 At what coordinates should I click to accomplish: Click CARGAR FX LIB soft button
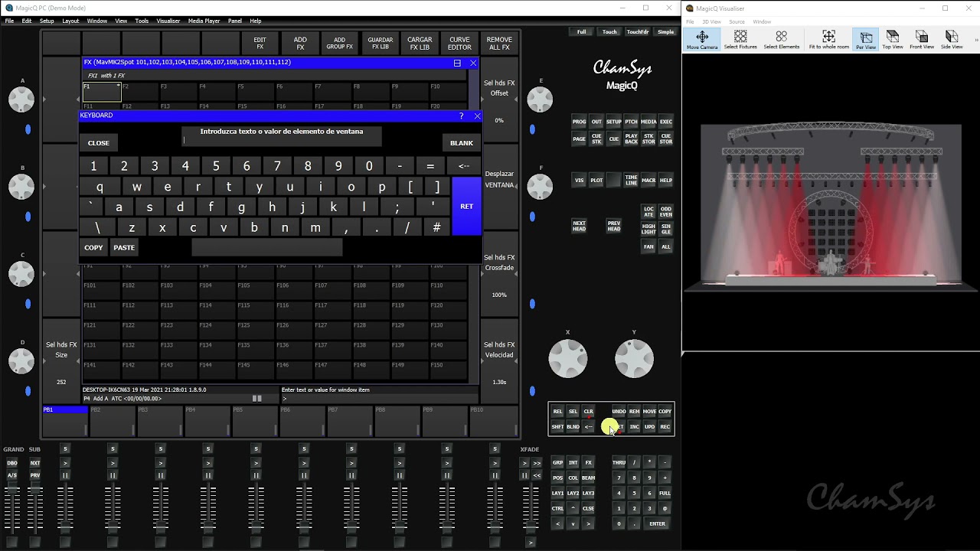(x=420, y=43)
